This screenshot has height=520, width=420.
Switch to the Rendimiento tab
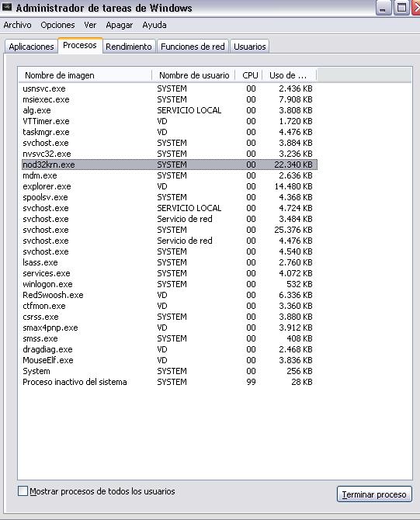129,47
